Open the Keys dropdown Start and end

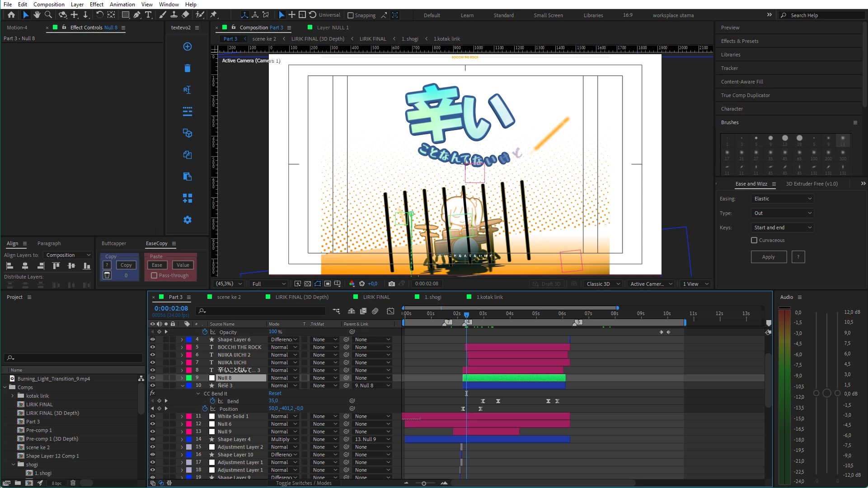point(782,228)
